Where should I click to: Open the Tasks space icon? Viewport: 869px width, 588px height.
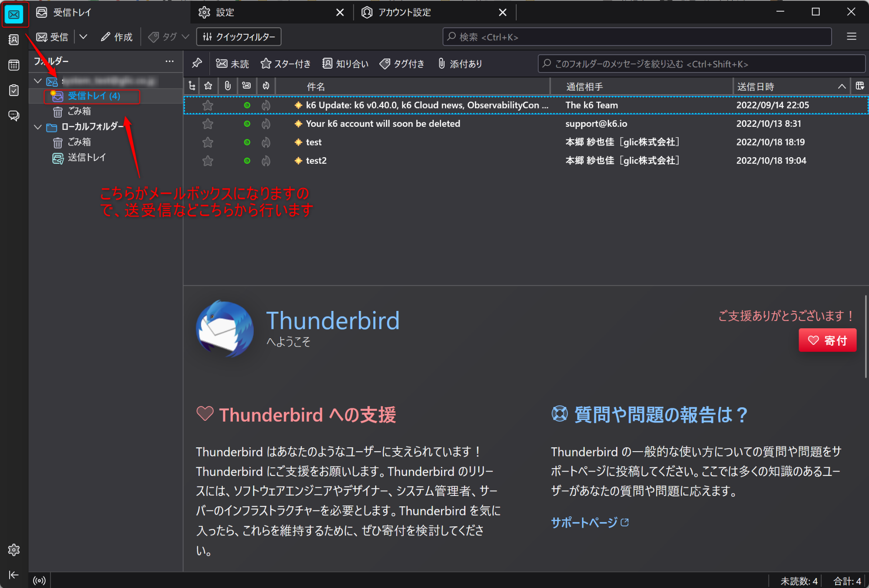point(14,90)
